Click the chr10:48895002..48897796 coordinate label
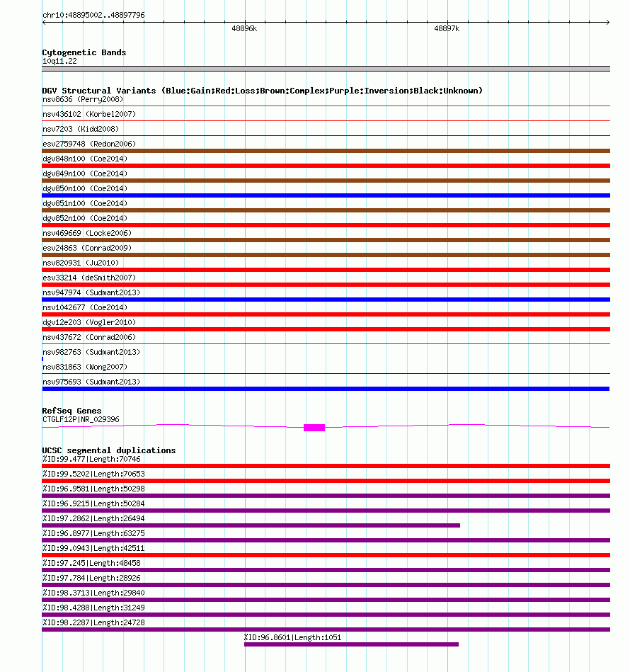The image size is (630, 672). pos(94,15)
